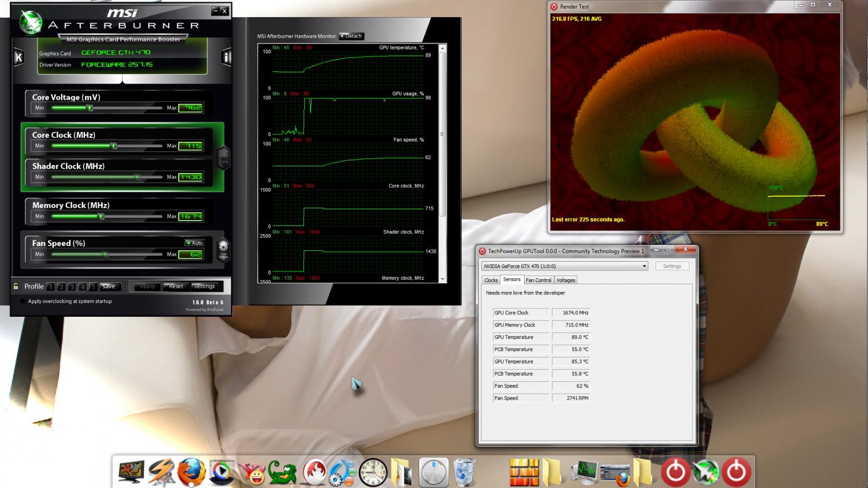Open the system monitor computer icon in dock

pos(584,472)
